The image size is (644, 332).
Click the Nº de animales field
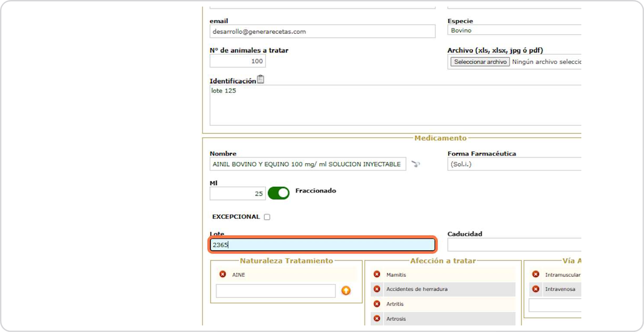tap(238, 61)
